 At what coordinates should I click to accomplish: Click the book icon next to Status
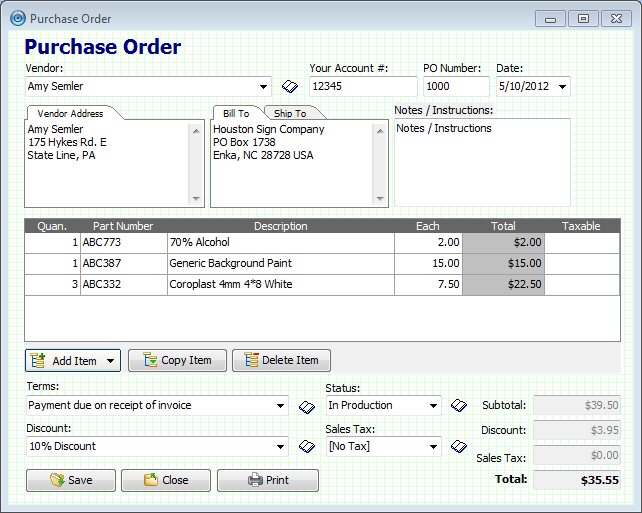tap(459, 406)
